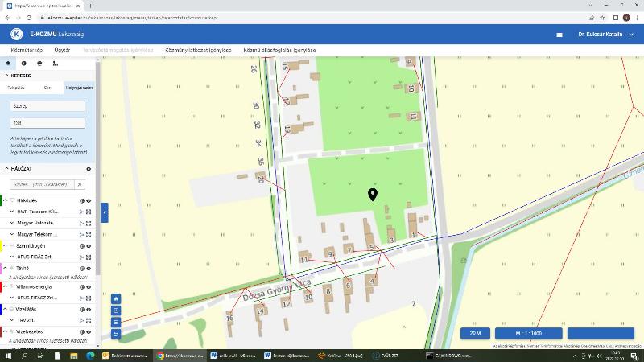Click the parcel number input field
644x362 pixels.
point(47,123)
